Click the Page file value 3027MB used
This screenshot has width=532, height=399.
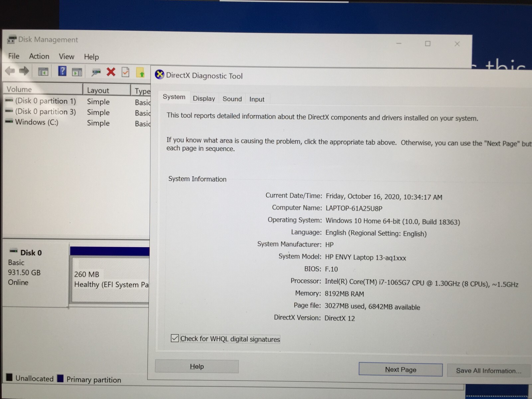point(372,307)
